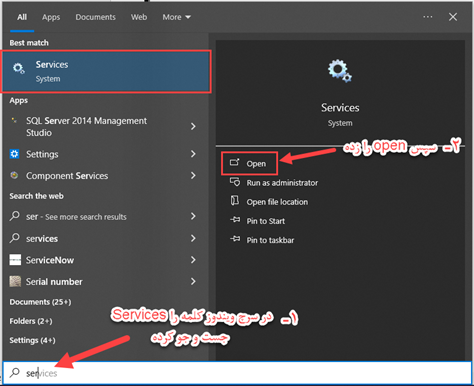474x386 pixels.
Task: Click the Component Services icon
Action: tap(14, 175)
